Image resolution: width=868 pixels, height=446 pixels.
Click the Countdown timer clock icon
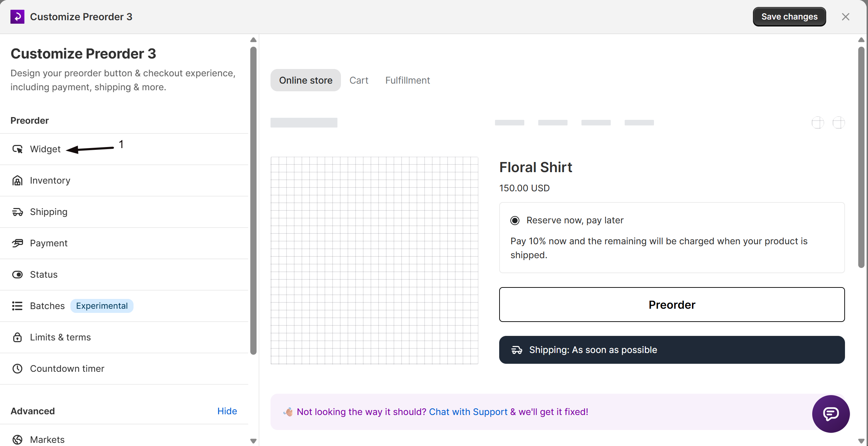pos(17,369)
